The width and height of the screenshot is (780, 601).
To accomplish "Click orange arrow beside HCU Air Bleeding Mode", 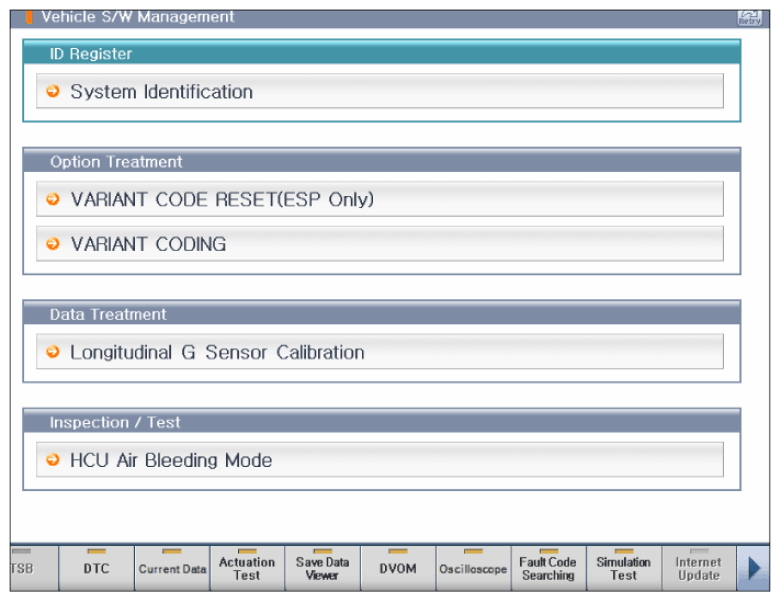I will point(53,460).
